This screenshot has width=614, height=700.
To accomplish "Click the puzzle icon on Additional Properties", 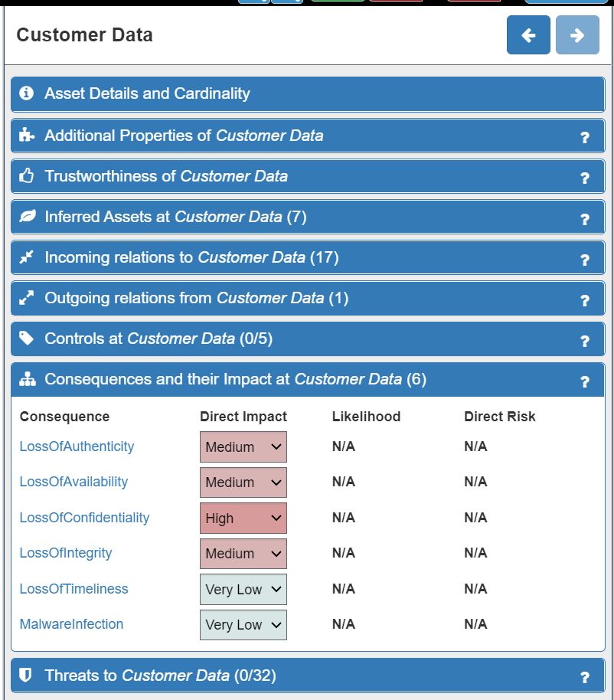I will 27,135.
